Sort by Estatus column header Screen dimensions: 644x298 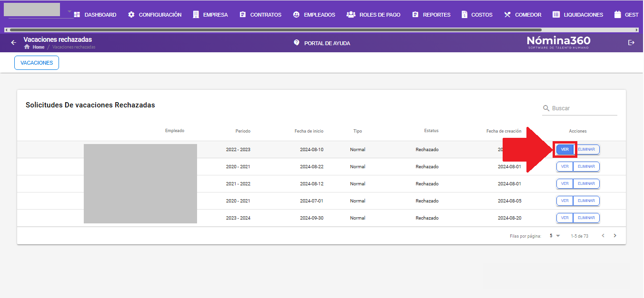[431, 131]
